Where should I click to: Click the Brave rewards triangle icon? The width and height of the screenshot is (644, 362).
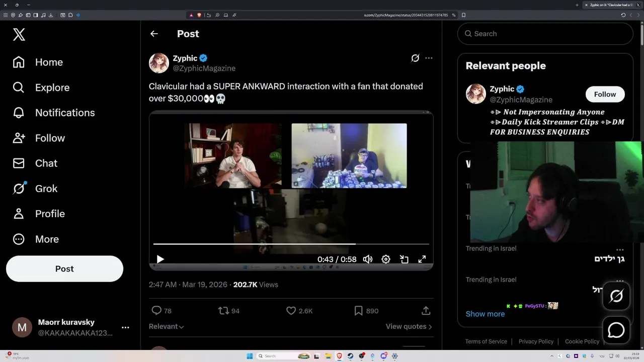(191, 15)
